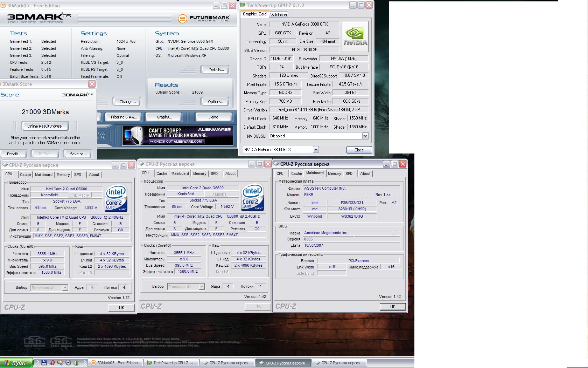
Task: Open the Start (пуск) menu
Action: tap(16, 363)
